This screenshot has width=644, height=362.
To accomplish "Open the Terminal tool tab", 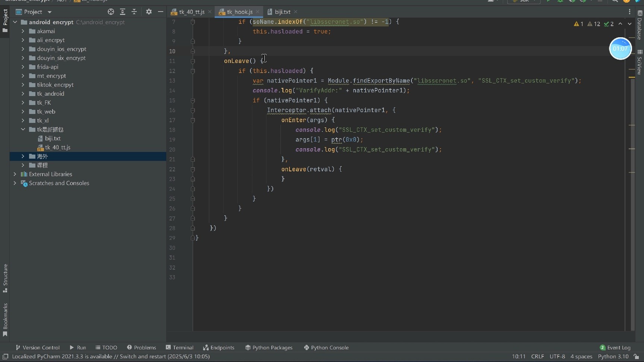I will (180, 347).
